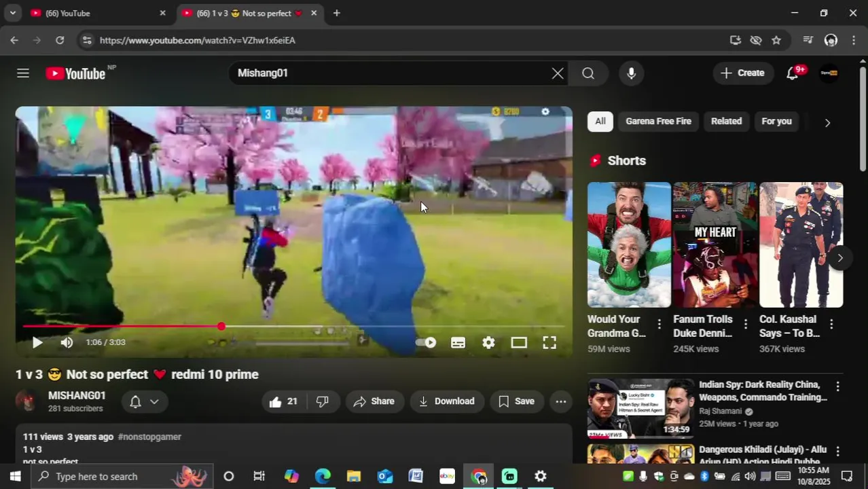
Task: Expand notification bell dropdown for MISHANG01
Action: [x=145, y=401]
